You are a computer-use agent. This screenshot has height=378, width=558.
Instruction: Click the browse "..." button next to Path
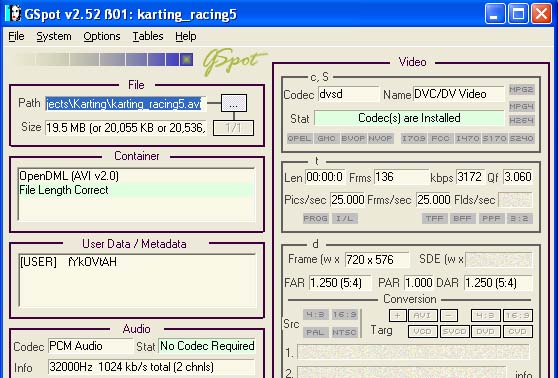(x=234, y=103)
